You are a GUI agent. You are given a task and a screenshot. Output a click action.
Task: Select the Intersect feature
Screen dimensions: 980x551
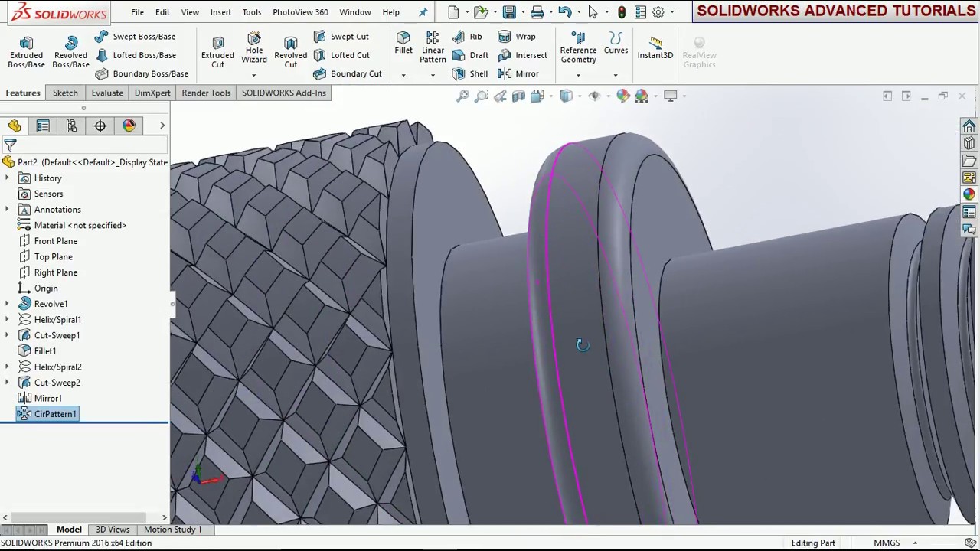point(522,55)
